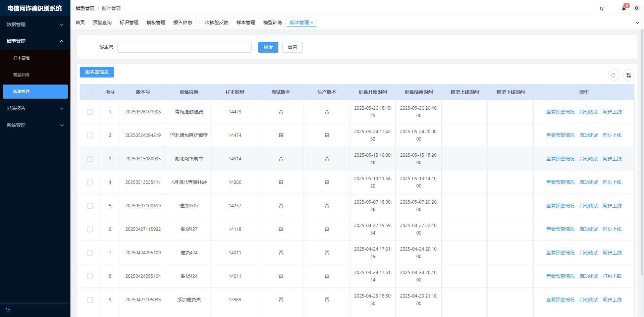Click the 版本号 input field
The image size is (644, 317).
184,47
